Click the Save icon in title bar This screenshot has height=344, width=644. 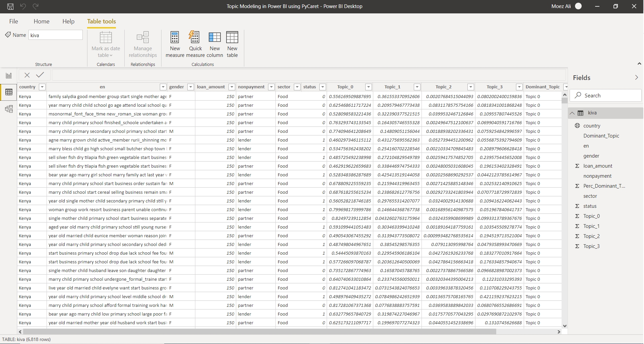tap(10, 6)
